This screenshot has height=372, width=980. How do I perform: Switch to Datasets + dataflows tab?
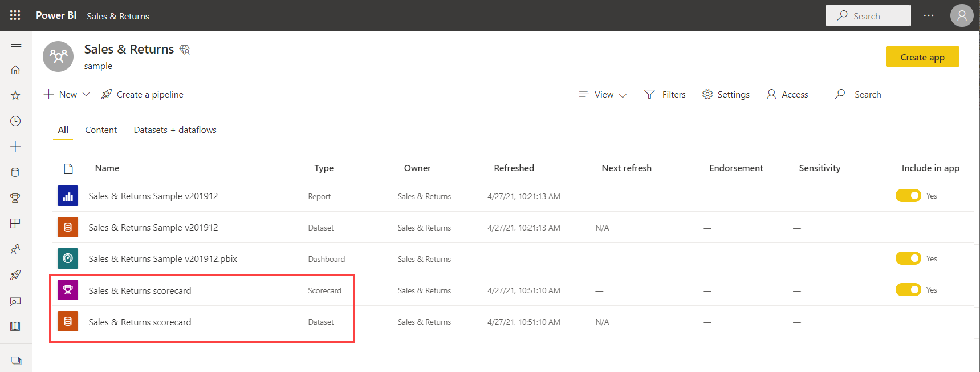coord(175,130)
